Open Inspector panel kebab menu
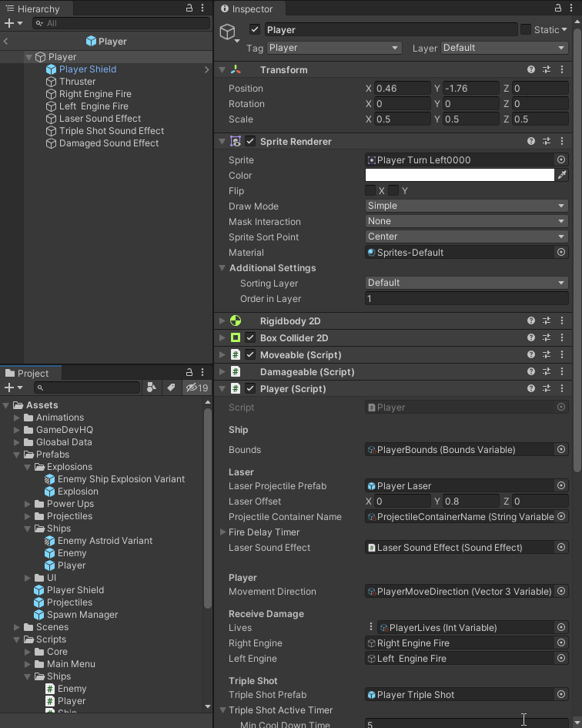The width and height of the screenshot is (582, 728). [571, 8]
